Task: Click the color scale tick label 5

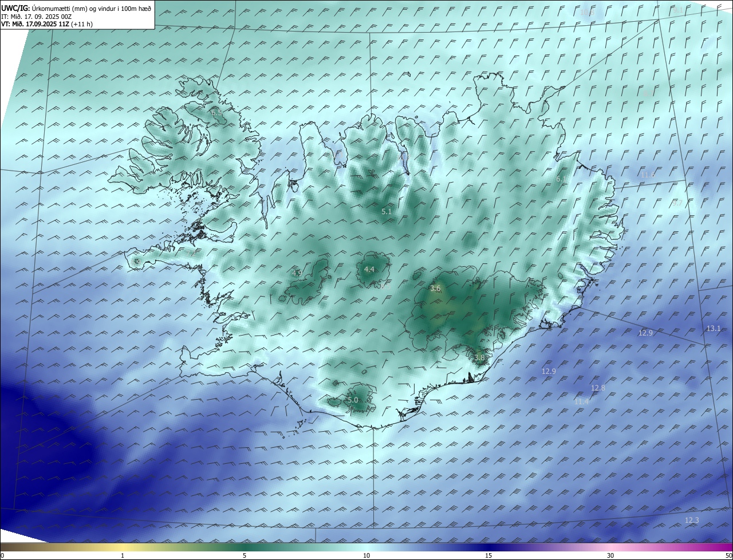Action: click(x=245, y=555)
